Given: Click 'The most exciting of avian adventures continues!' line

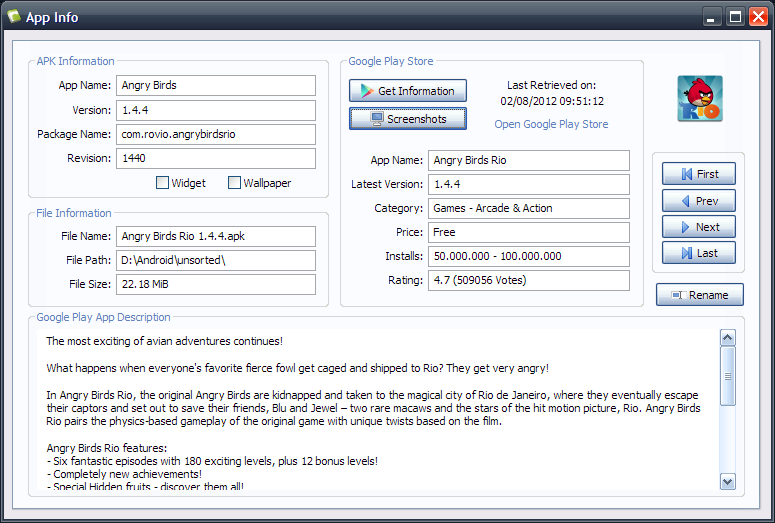Looking at the screenshot, I should coord(165,341).
